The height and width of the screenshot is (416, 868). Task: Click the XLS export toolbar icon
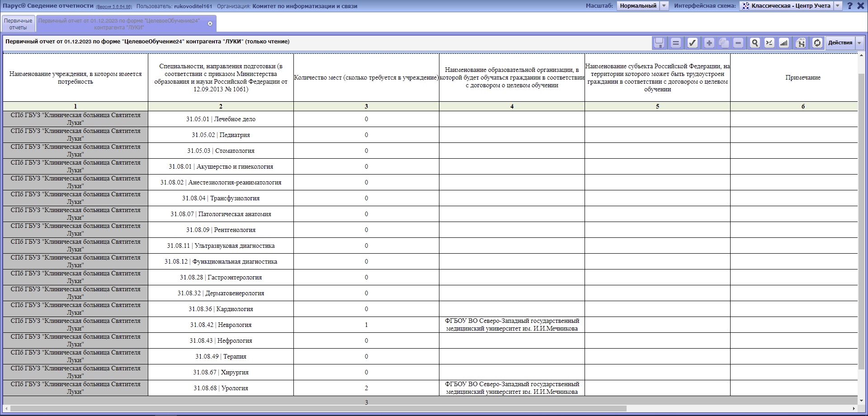(x=801, y=43)
